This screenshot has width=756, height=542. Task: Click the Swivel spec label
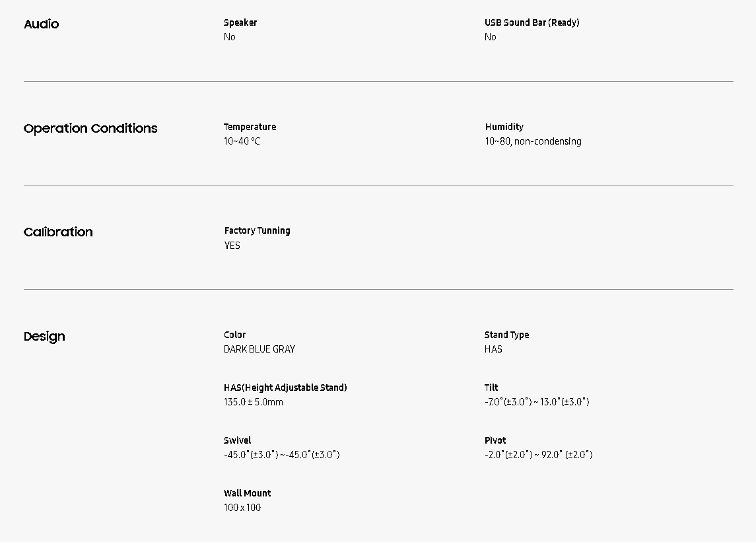pyautogui.click(x=237, y=440)
